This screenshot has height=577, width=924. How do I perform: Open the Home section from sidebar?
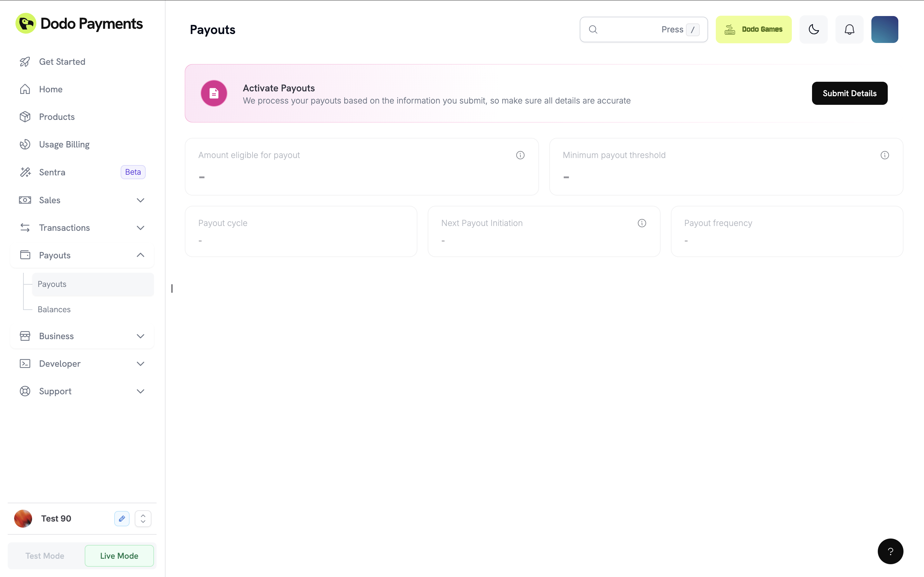click(51, 89)
